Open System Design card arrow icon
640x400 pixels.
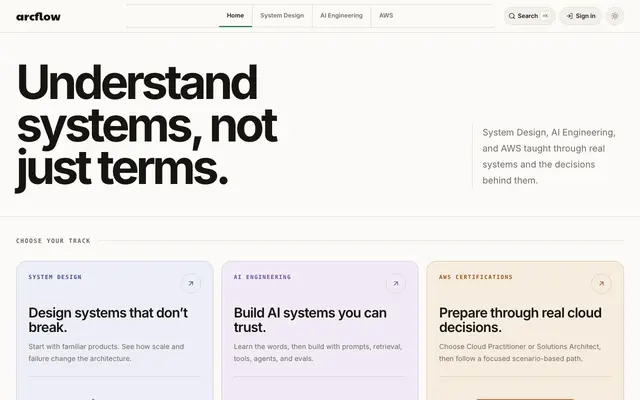(191, 283)
